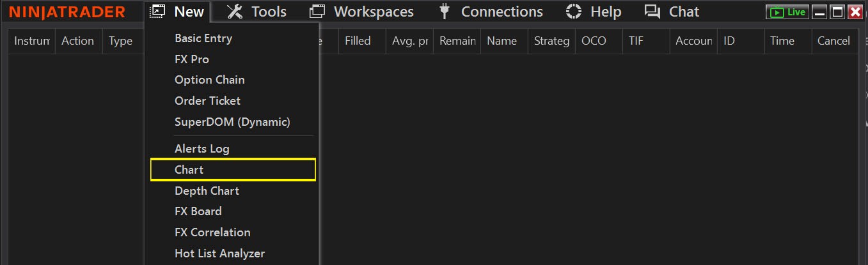This screenshot has width=868, height=265.
Task: Open the Alerts Log
Action: (x=202, y=149)
